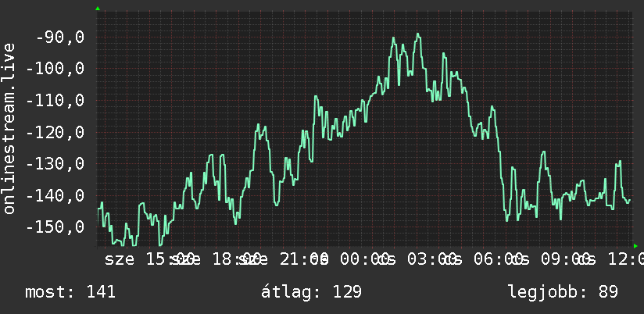The image size is (644, 314).
Task: Click the 21:00 time axis label
Action: [304, 259]
